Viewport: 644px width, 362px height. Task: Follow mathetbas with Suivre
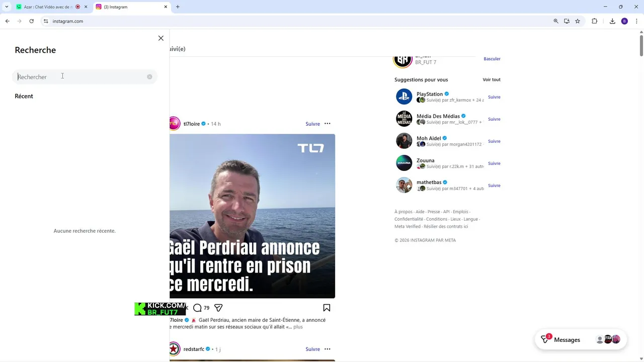494,186
